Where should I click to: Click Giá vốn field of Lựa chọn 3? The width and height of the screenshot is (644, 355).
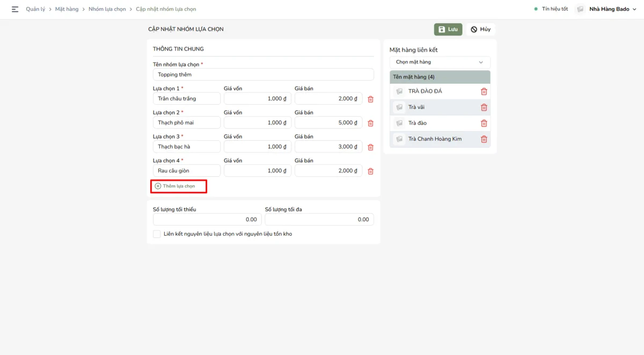pos(258,147)
